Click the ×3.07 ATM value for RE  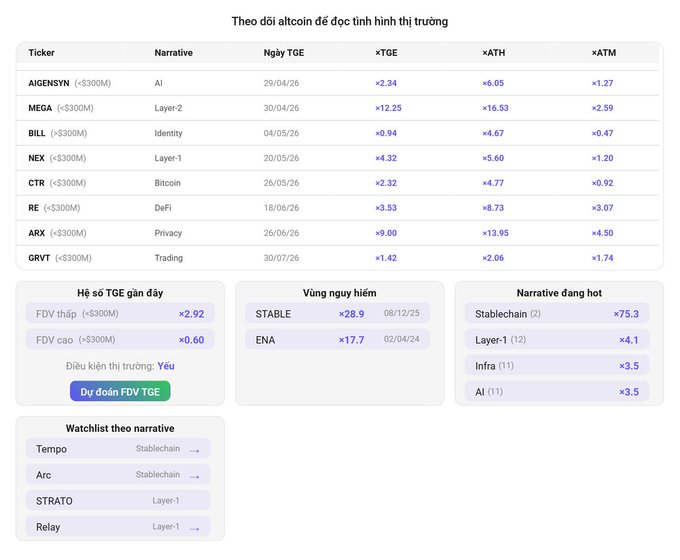coord(602,208)
